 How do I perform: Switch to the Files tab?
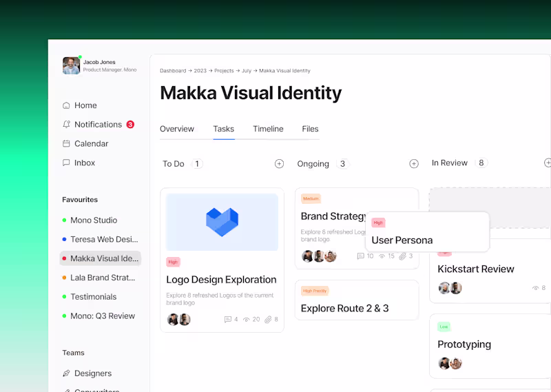click(311, 129)
